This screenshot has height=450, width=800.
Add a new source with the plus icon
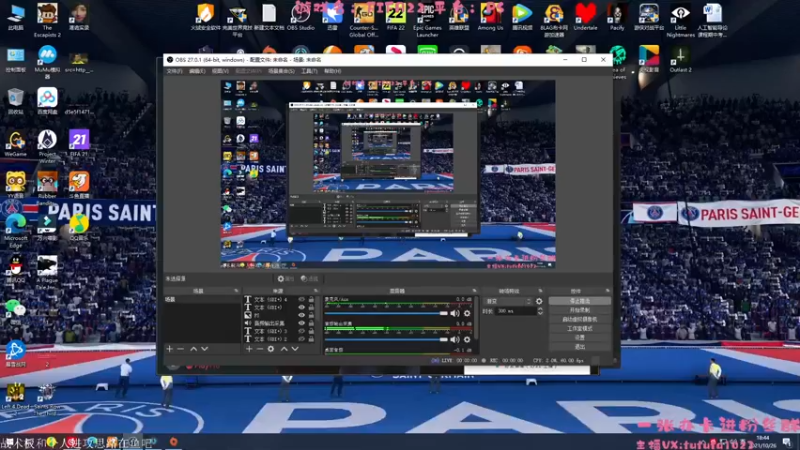click(249, 349)
